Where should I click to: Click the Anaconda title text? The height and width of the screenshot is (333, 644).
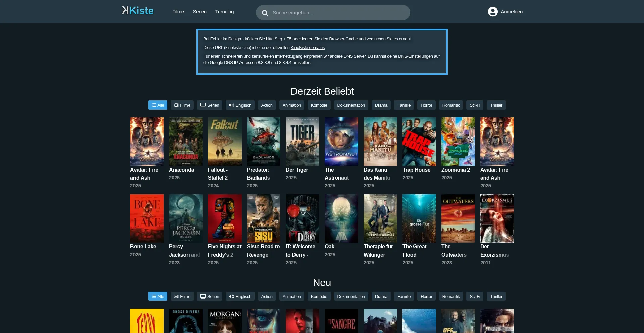[x=181, y=170]
